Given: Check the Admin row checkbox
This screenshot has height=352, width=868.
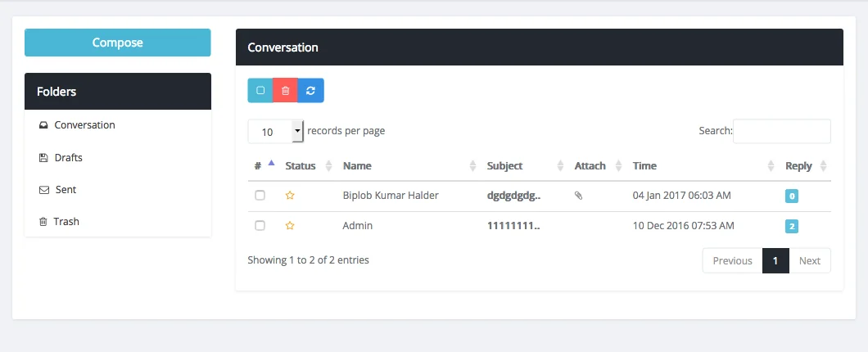Looking at the screenshot, I should pos(260,226).
